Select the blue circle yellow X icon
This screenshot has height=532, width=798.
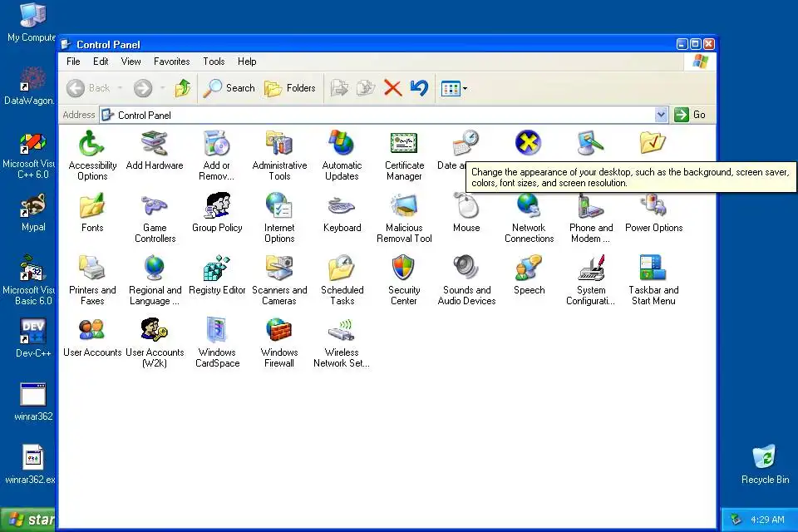528,142
